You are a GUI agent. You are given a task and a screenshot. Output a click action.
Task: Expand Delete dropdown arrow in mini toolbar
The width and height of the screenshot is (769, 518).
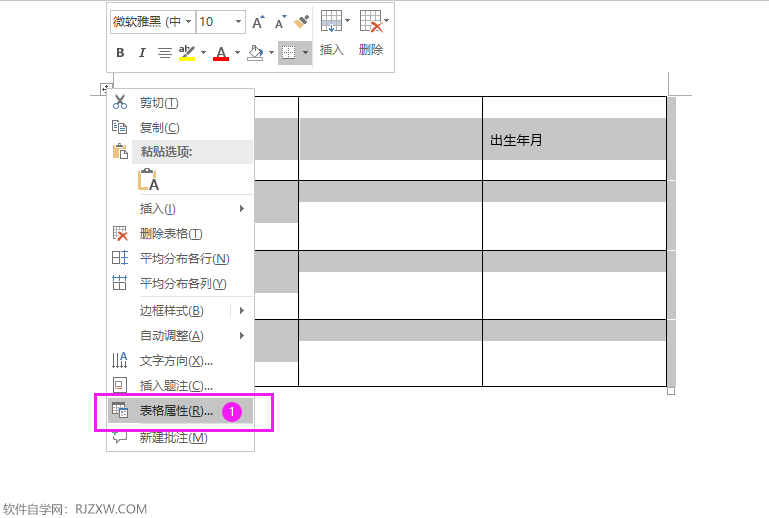(386, 21)
